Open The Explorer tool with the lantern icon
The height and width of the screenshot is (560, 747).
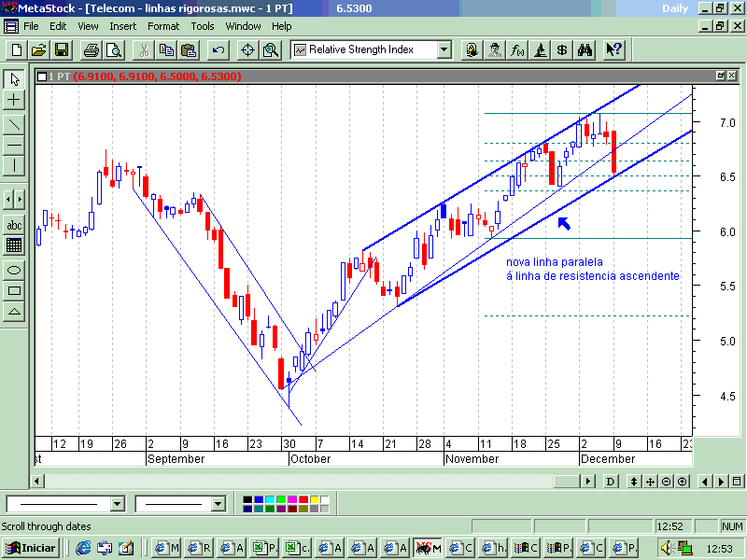click(x=472, y=50)
